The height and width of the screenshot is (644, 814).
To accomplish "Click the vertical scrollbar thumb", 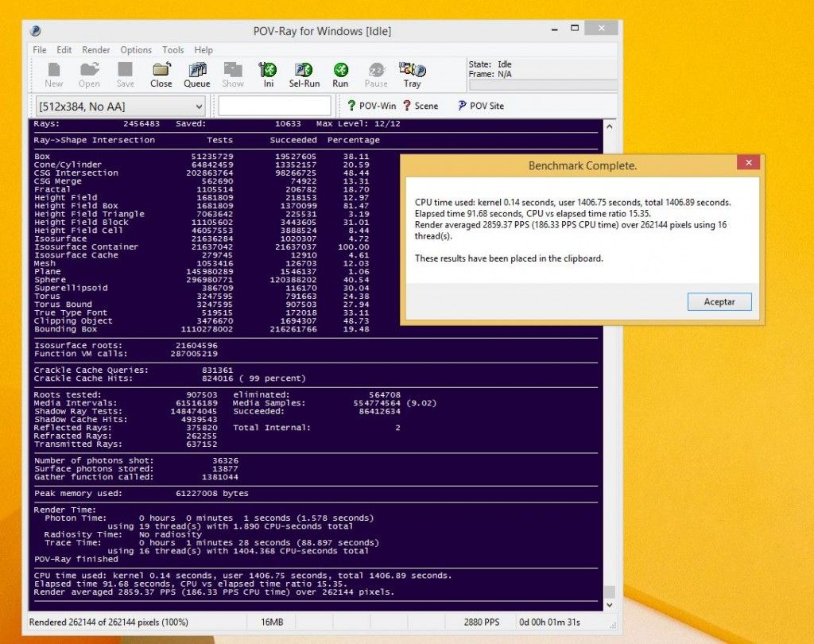I will point(610,592).
